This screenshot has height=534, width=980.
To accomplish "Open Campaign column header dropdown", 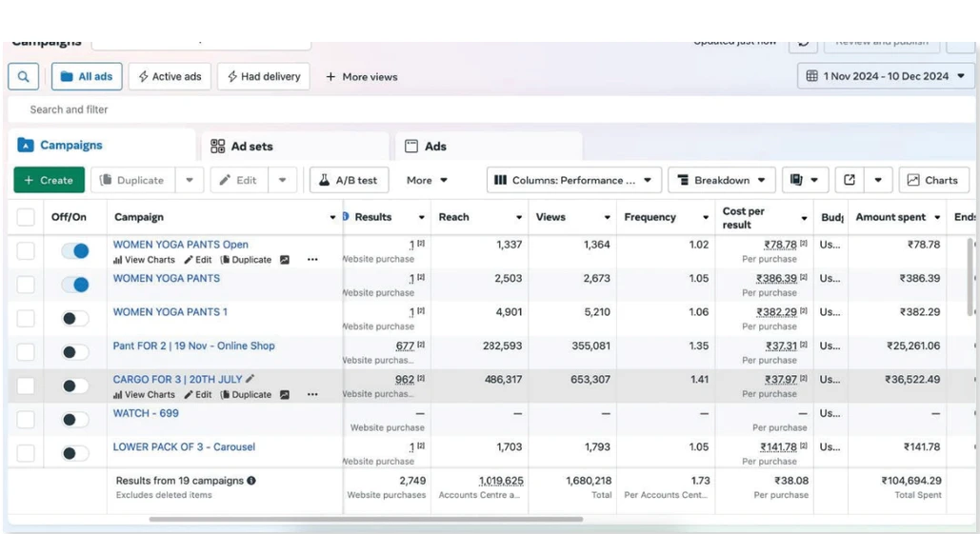I will (332, 217).
